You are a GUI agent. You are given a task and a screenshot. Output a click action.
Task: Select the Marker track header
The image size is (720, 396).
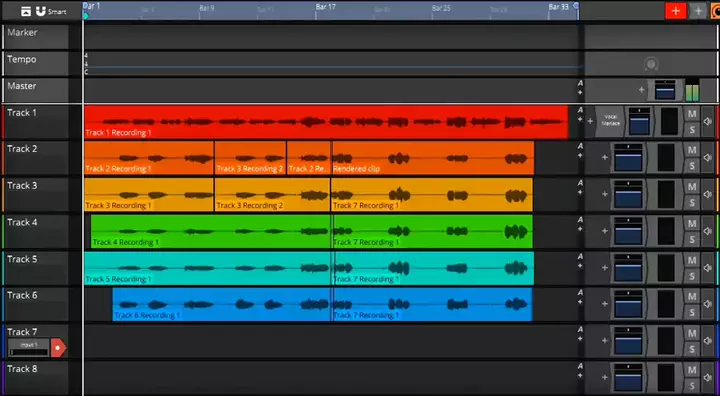coord(36,37)
